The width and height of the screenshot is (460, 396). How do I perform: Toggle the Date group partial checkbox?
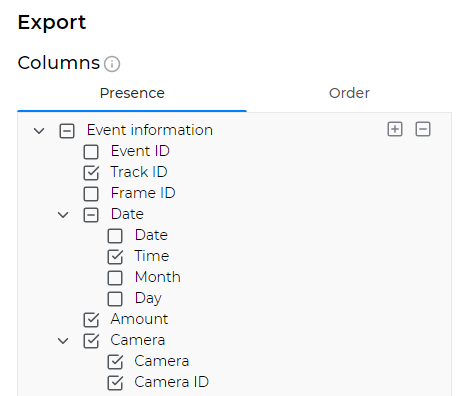coord(91,215)
